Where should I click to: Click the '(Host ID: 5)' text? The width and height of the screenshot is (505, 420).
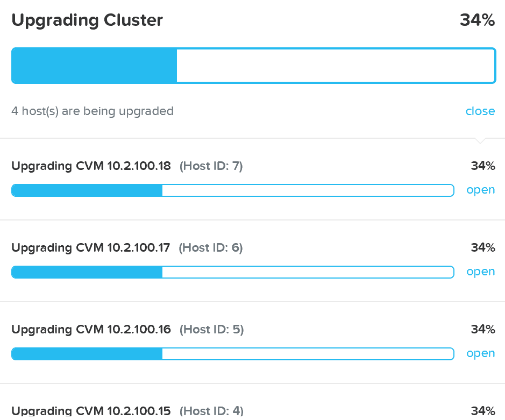pyautogui.click(x=211, y=330)
